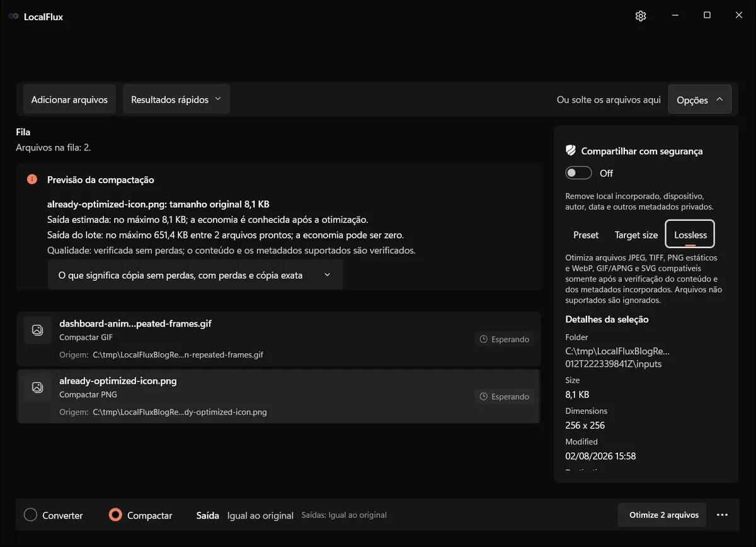
Task: Click the PNG origin path text
Action: pyautogui.click(x=180, y=412)
